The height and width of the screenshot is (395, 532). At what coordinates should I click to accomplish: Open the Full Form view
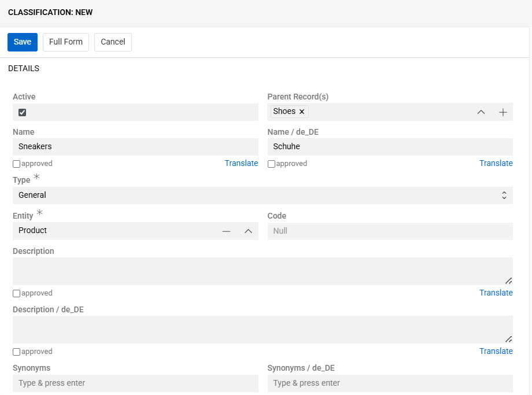coord(65,42)
